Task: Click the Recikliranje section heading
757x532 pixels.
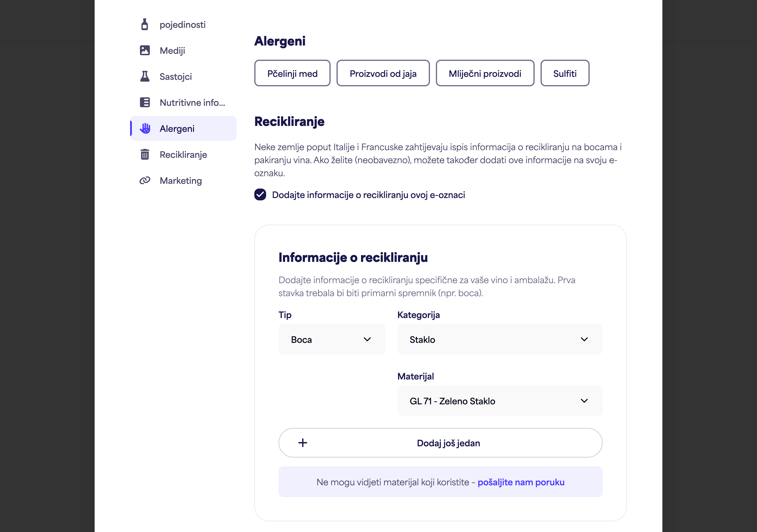Action: tap(289, 122)
